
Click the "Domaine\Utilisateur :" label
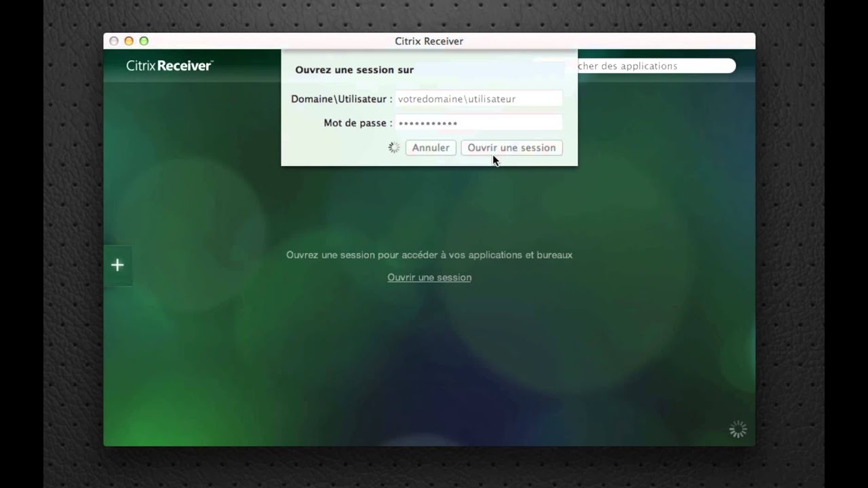coord(342,99)
